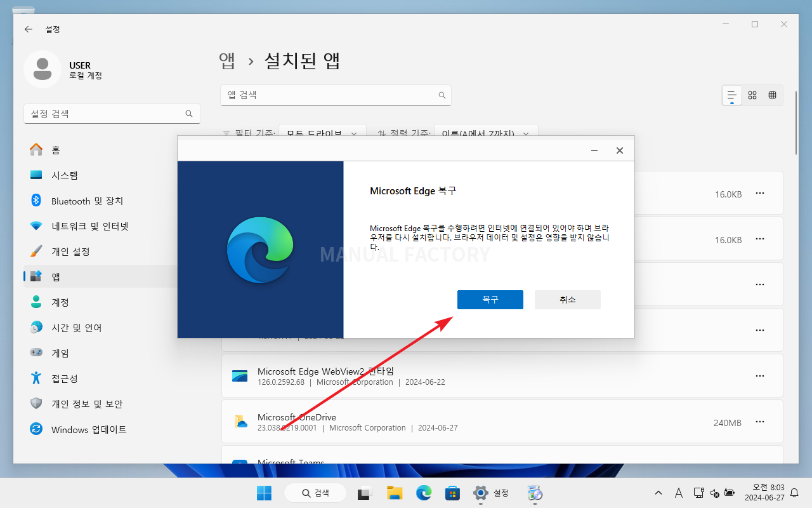Screen dimensions: 812x508
Task: Focus the 설정 검색 input field
Action: (x=112, y=114)
